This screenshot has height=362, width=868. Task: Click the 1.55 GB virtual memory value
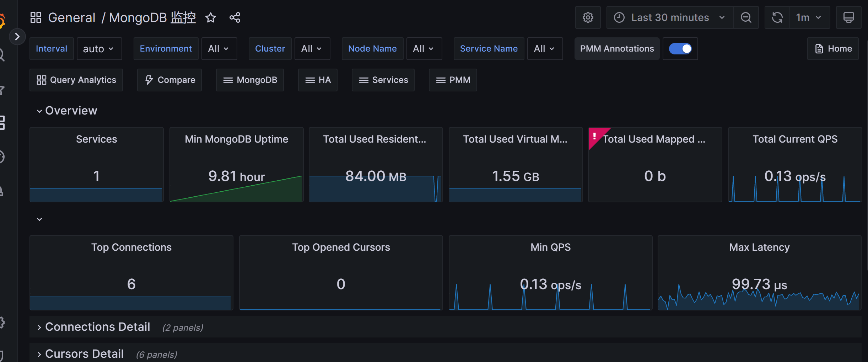click(x=516, y=176)
